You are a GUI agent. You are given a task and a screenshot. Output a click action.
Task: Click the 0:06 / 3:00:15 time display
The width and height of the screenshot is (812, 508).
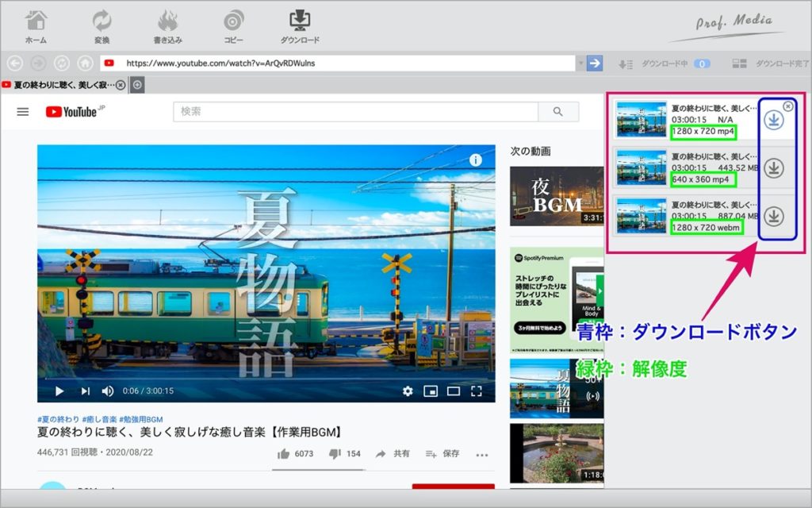(148, 391)
